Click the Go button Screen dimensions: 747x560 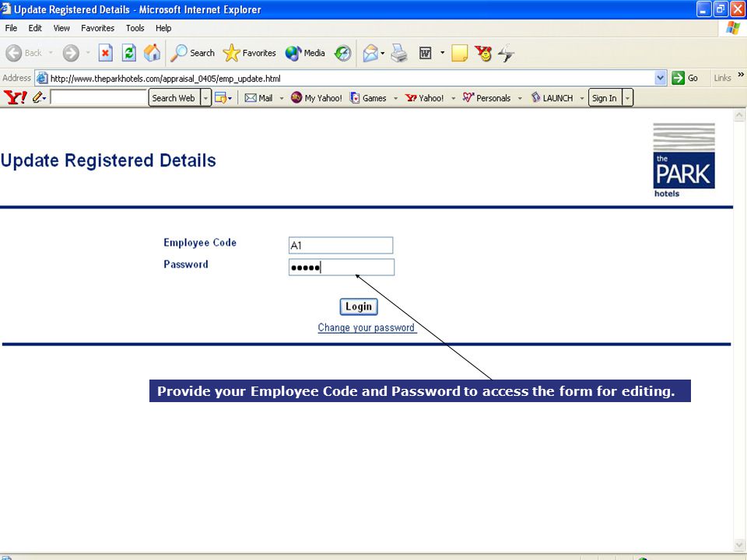(x=685, y=78)
